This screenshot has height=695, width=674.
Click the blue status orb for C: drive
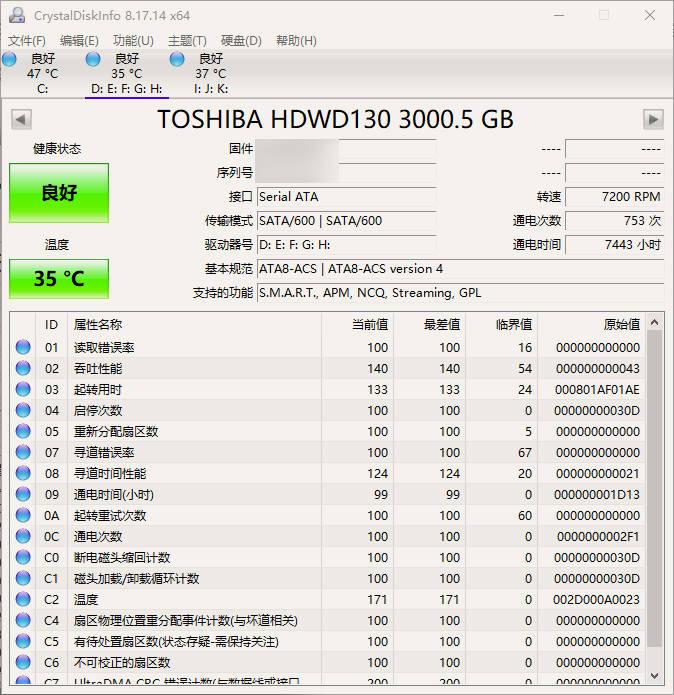coord(9,59)
